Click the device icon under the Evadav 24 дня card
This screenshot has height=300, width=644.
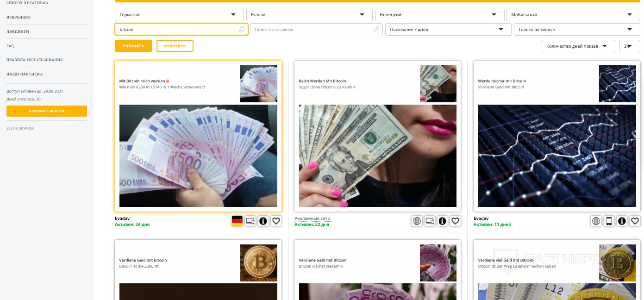tap(250, 221)
